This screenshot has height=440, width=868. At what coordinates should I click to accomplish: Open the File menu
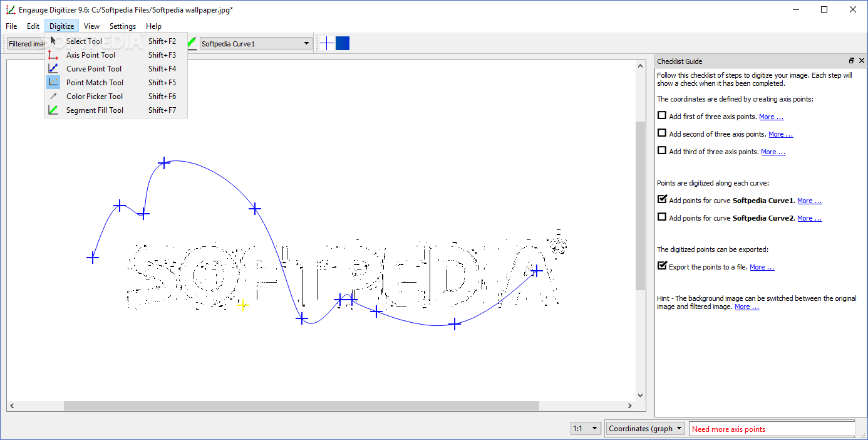click(11, 26)
